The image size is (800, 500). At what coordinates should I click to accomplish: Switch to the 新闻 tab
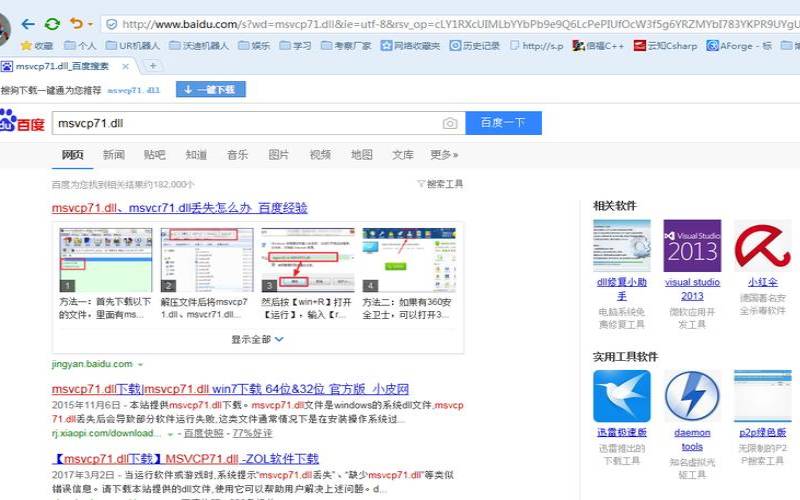[114, 155]
